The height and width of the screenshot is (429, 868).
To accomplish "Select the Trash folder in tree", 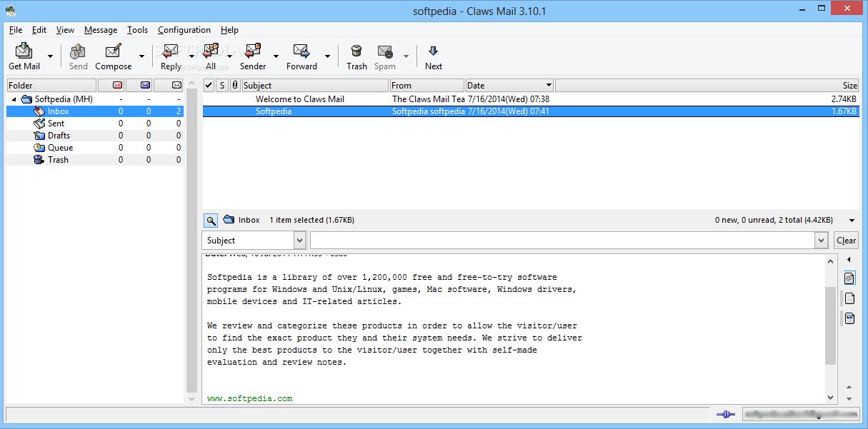I will [95, 160].
